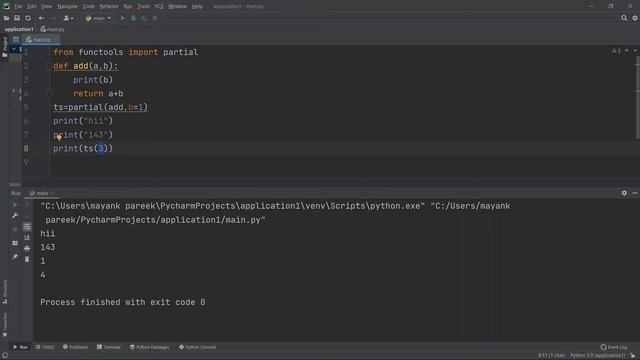
Task: Switch to Python Packages tab
Action: [149, 347]
